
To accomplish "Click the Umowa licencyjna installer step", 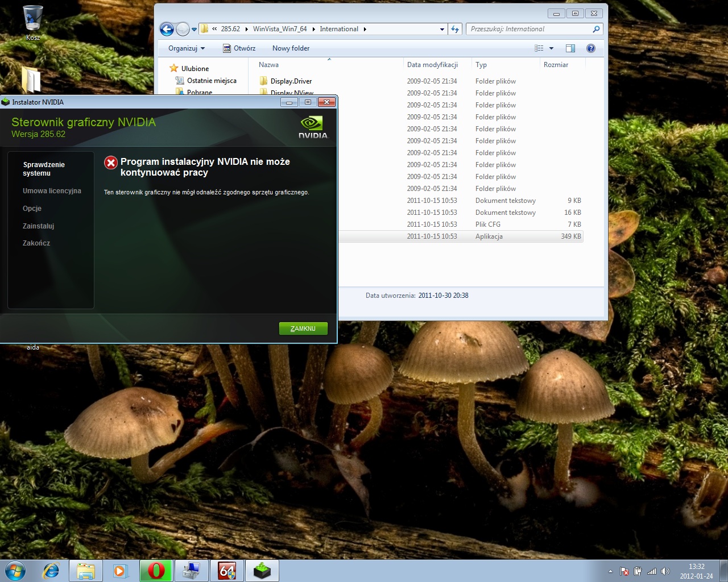I will pyautogui.click(x=52, y=191).
